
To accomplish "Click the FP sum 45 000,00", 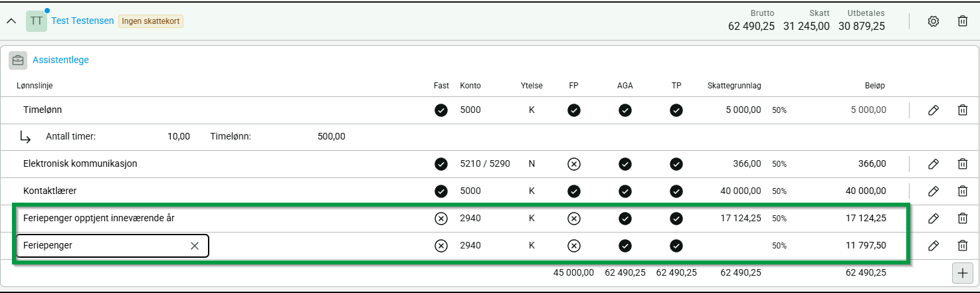I will 573,272.
